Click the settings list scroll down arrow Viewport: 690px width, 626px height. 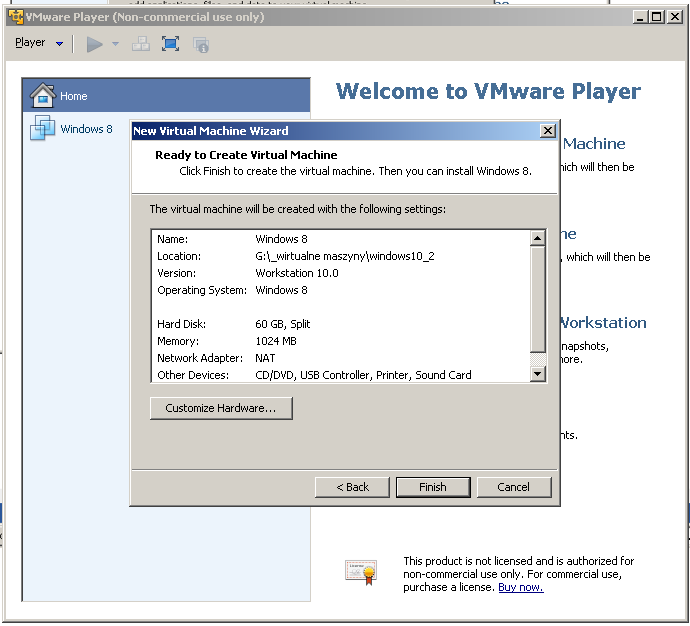tap(537, 374)
